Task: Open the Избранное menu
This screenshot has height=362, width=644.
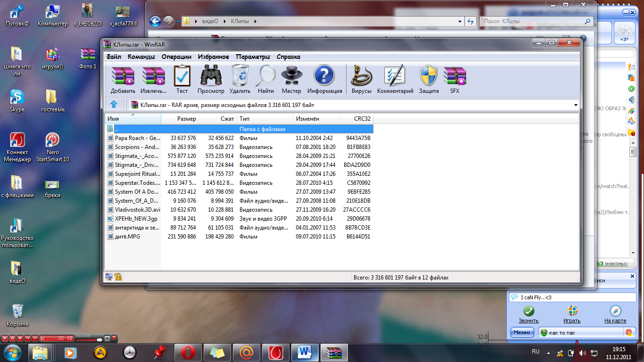Action: tap(214, 57)
